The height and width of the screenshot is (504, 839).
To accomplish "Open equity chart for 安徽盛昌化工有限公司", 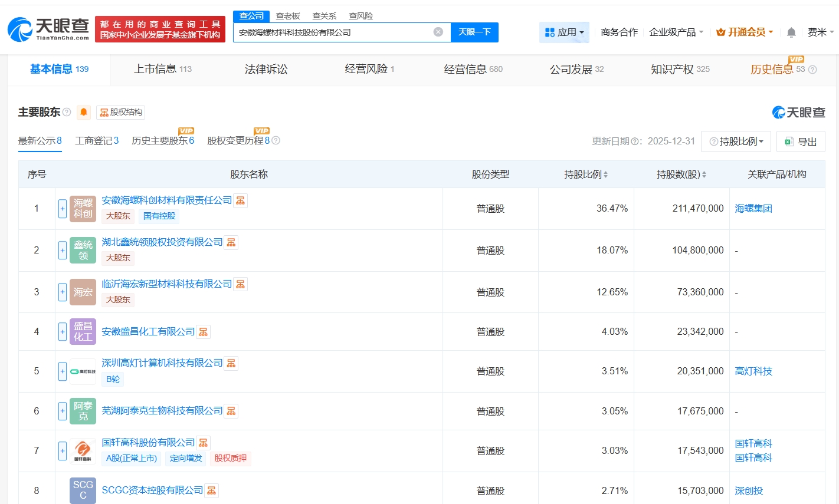I will [x=203, y=332].
